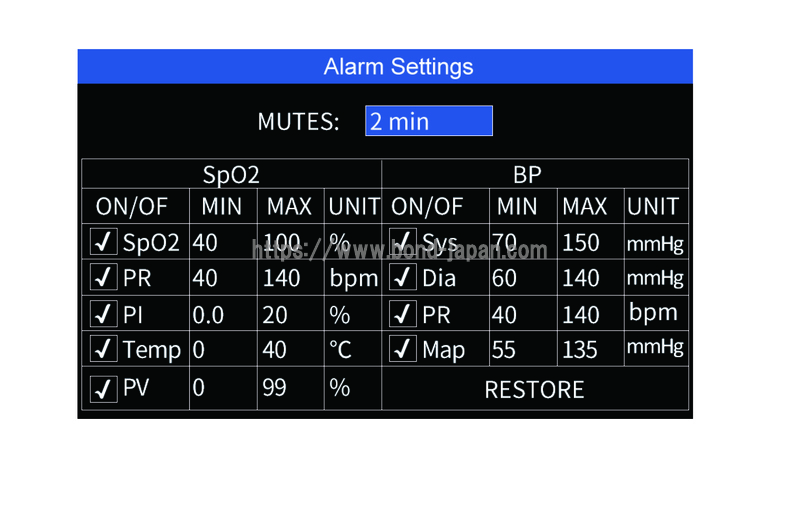This screenshot has height=507, width=800.
Task: Select the Temp MAX value 40
Action: click(274, 350)
